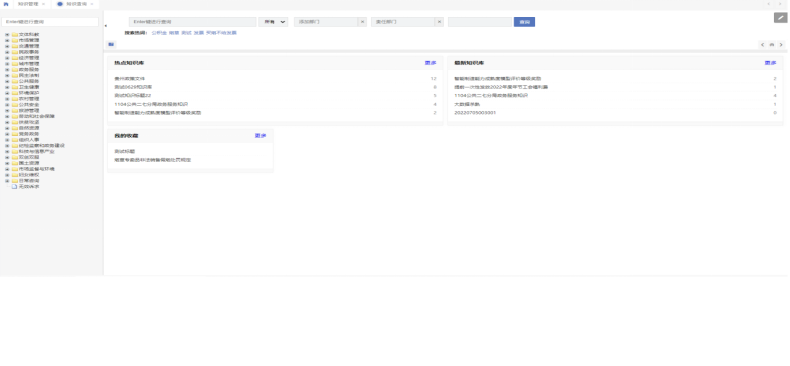790x366 pixels.
Task: Click the small blue tab icon below hot keywords
Action: coord(111,44)
